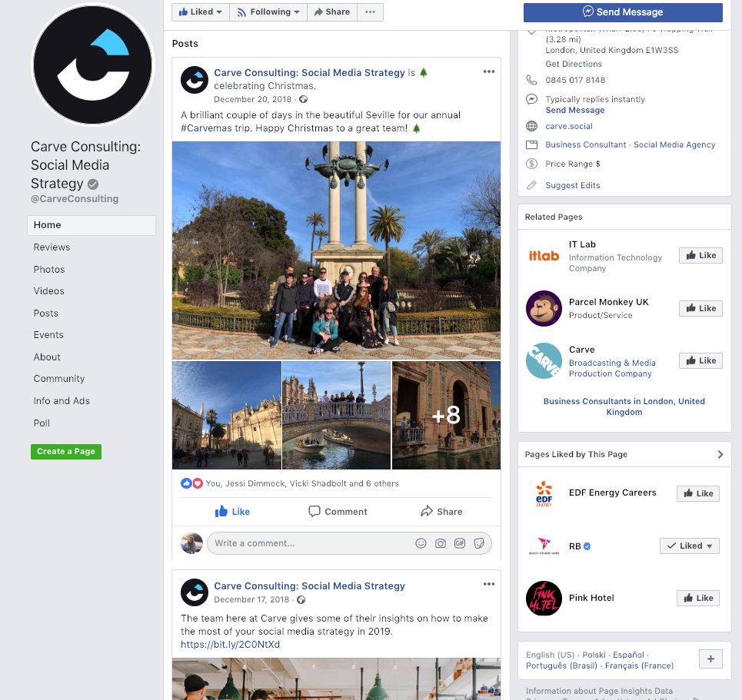The image size is (742, 700).
Task: Click the pencil icon beside Suggest Edits
Action: [531, 185]
